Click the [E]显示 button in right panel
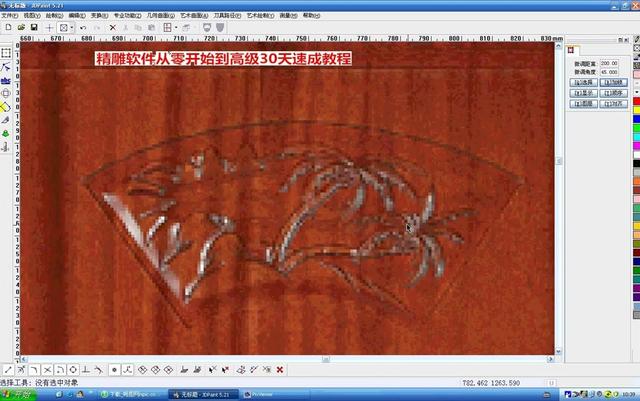This screenshot has width=640, height=401. (x=580, y=93)
